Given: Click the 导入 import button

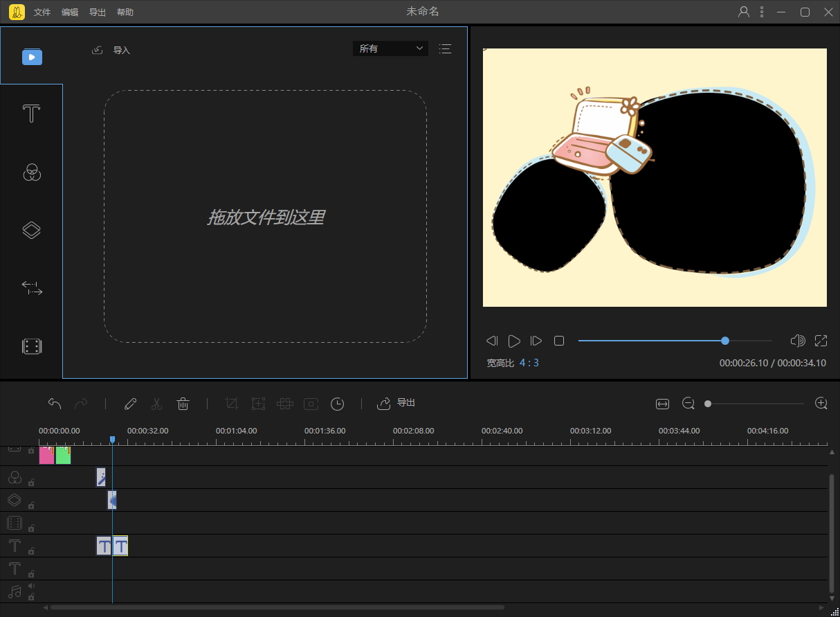Looking at the screenshot, I should tap(122, 51).
